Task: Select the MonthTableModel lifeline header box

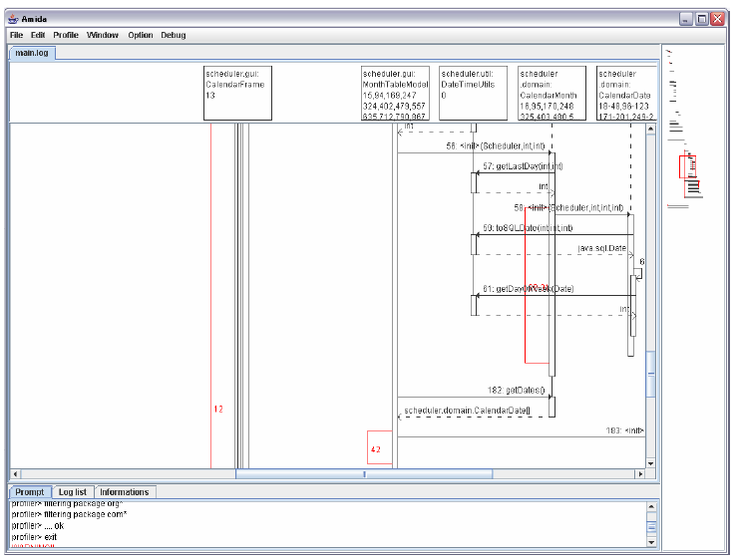Action: 395,94
